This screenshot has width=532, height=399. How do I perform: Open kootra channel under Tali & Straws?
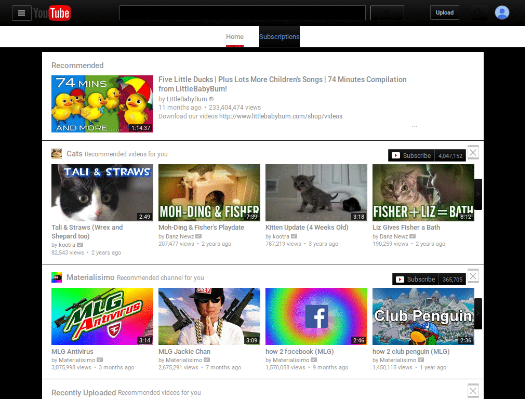67,245
